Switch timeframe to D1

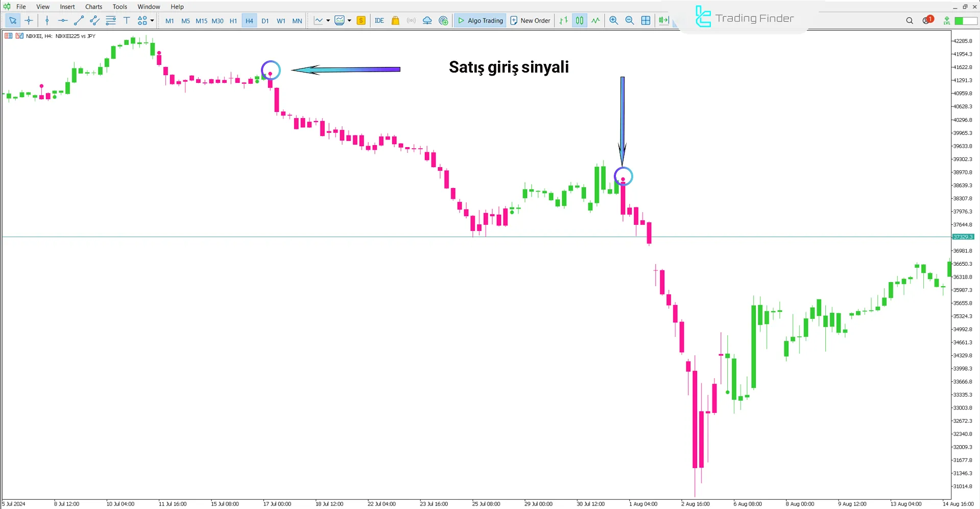click(265, 20)
